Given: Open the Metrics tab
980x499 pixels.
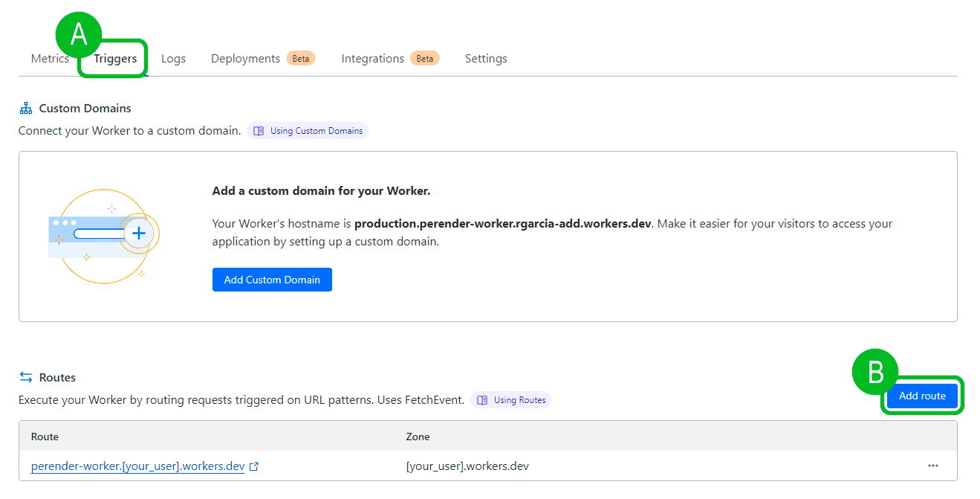Looking at the screenshot, I should [50, 59].
